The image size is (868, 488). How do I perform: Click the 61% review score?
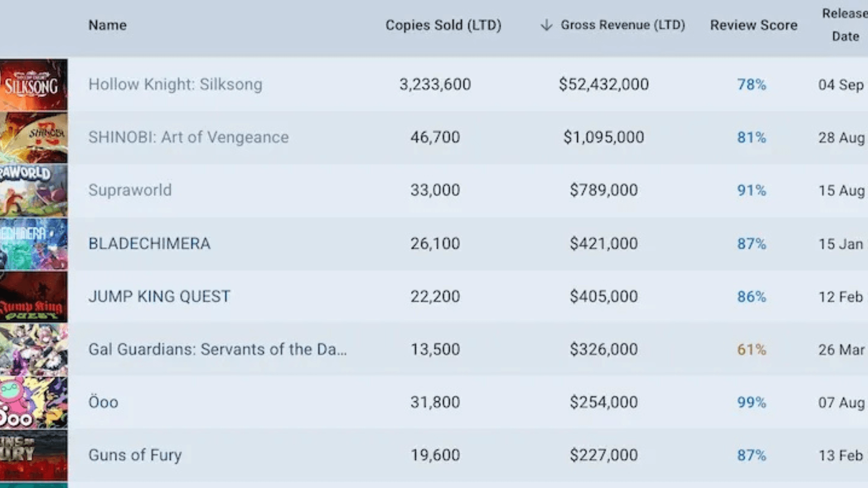[x=751, y=349]
